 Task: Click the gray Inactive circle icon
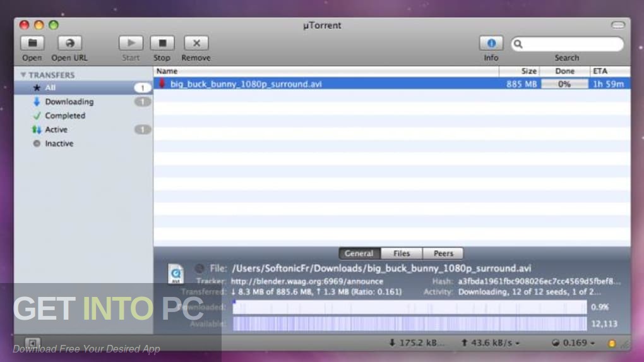pos(37,143)
